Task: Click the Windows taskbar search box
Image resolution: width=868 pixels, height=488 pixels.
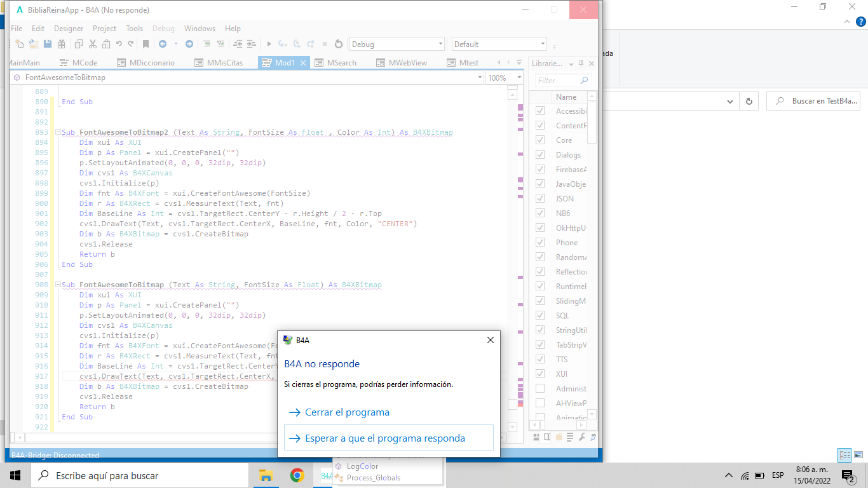Action: [x=140, y=475]
